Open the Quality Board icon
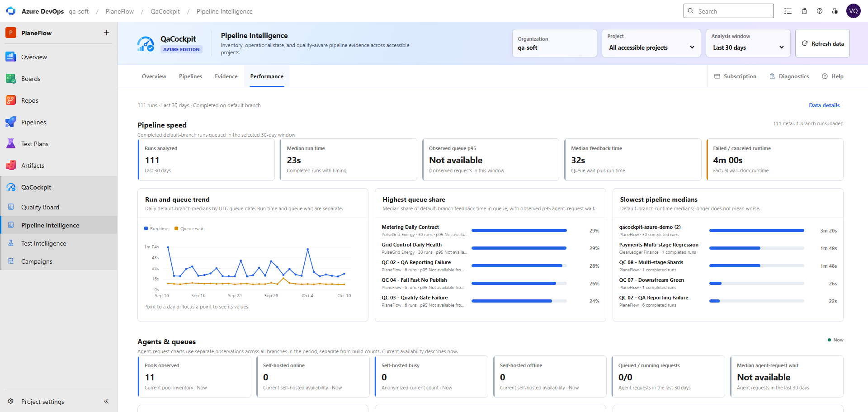This screenshot has width=868, height=412. tap(11, 207)
